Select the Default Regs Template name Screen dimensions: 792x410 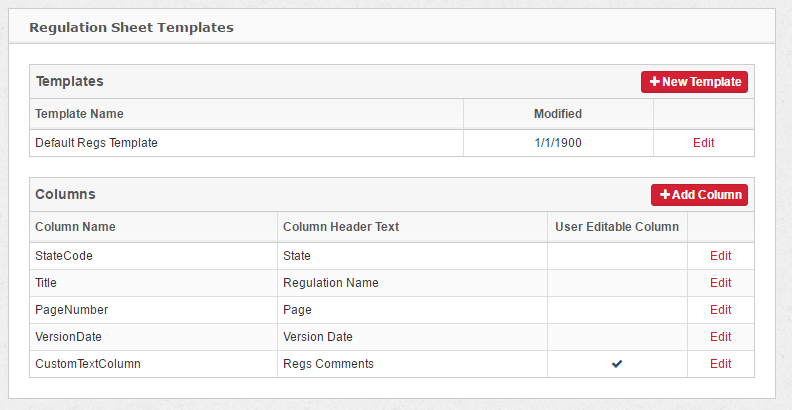pyautogui.click(x=96, y=143)
